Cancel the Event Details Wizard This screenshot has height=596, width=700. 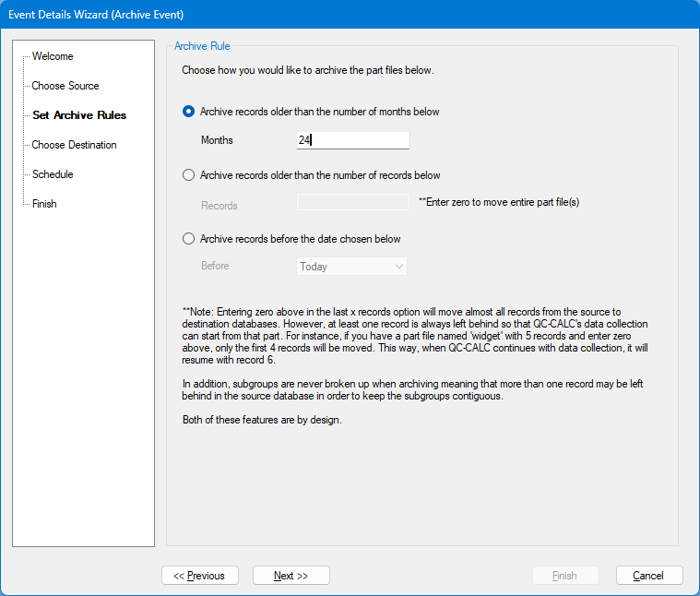tap(649, 576)
